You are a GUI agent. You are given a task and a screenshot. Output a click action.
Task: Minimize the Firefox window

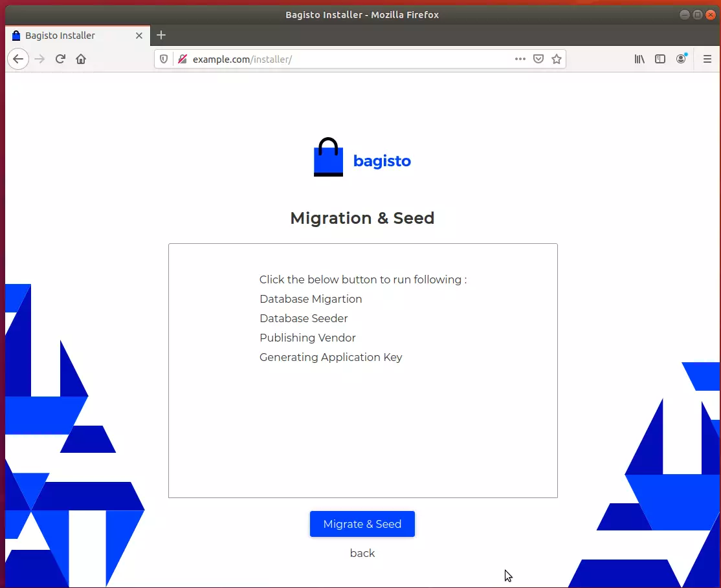(684, 15)
